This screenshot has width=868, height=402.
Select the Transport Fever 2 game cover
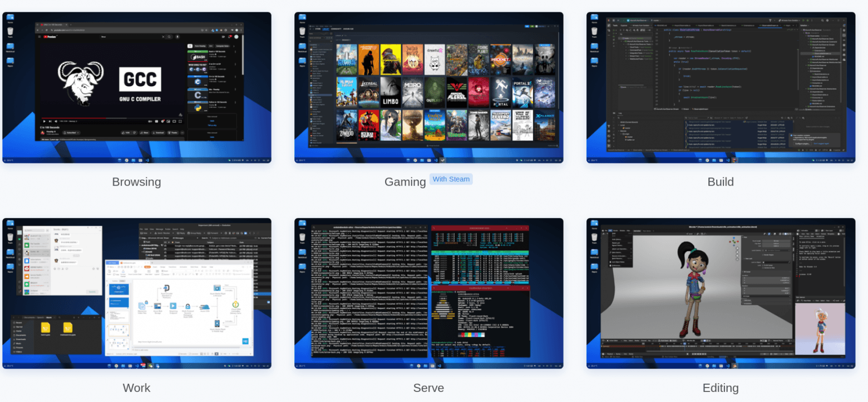point(500,125)
